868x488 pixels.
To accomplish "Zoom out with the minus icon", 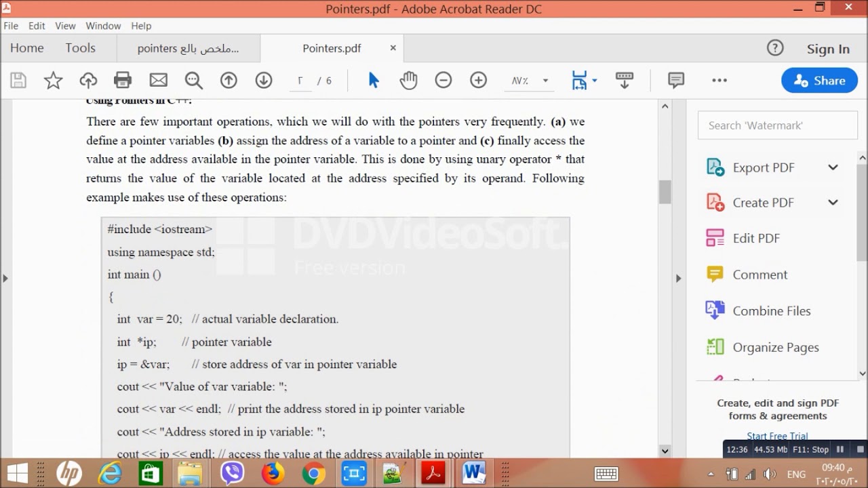I will click(x=443, y=81).
